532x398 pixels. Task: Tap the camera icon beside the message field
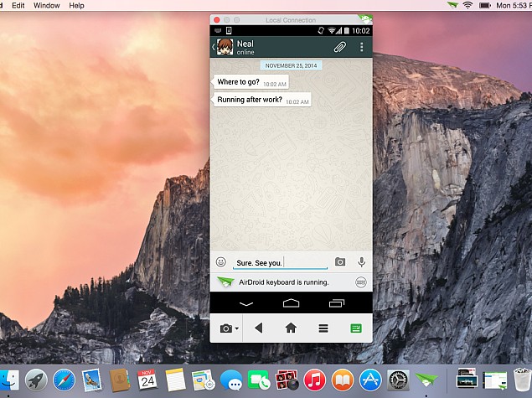(340, 262)
